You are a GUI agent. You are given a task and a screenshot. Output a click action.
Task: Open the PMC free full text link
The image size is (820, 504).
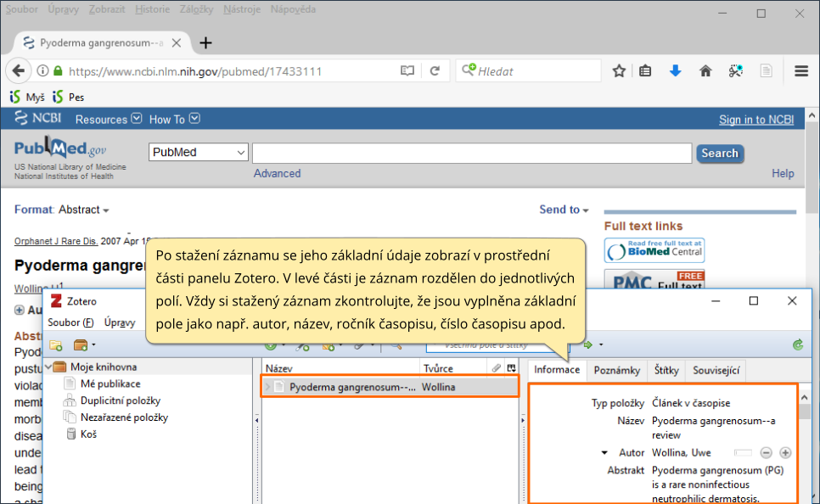click(654, 280)
